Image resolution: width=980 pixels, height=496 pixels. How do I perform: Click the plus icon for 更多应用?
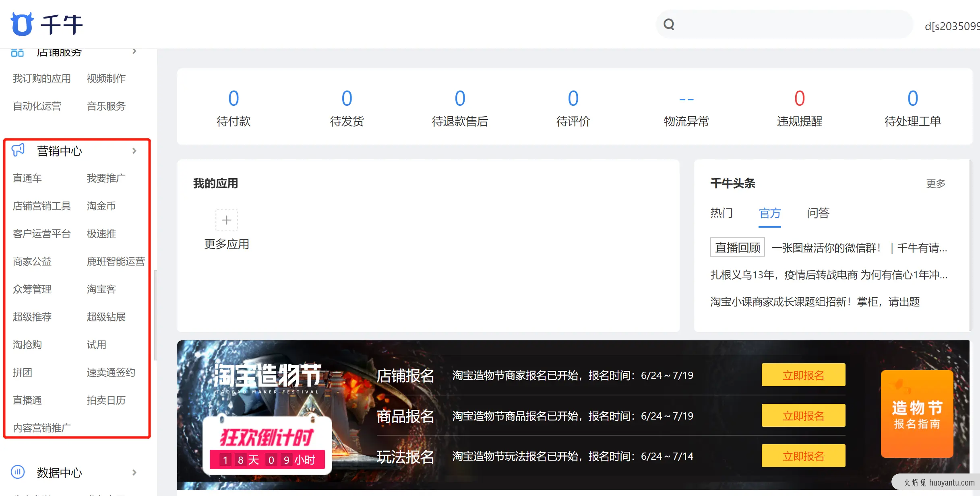(x=227, y=220)
